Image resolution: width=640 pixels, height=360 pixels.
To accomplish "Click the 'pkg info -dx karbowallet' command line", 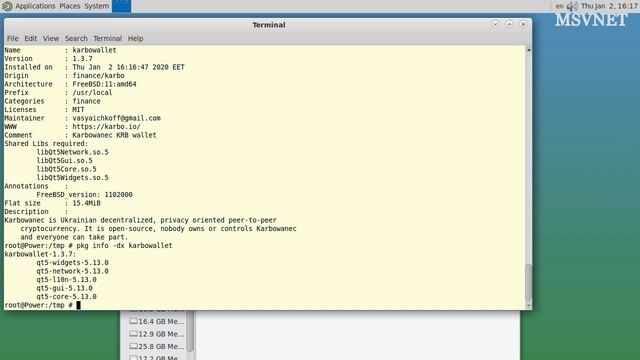I will point(124,246).
